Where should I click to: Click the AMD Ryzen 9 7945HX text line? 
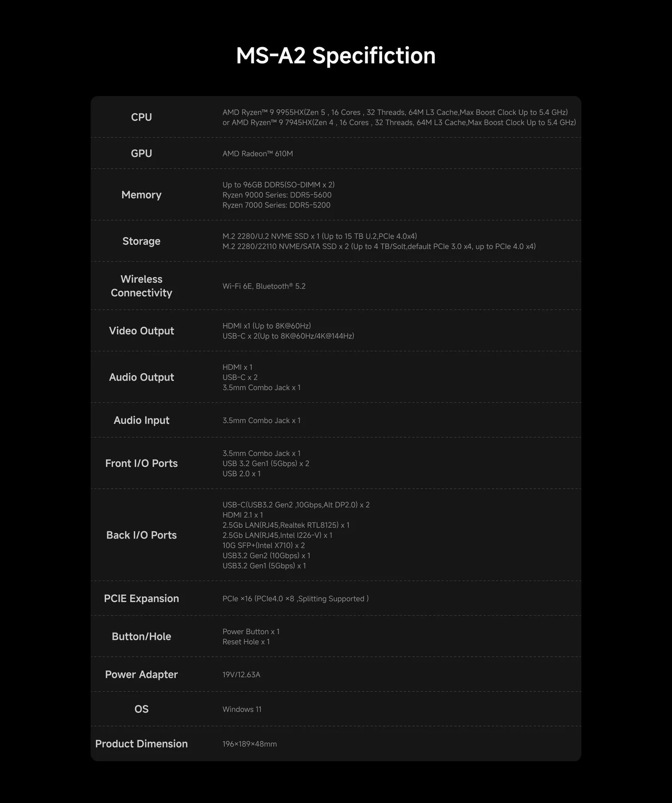click(399, 123)
